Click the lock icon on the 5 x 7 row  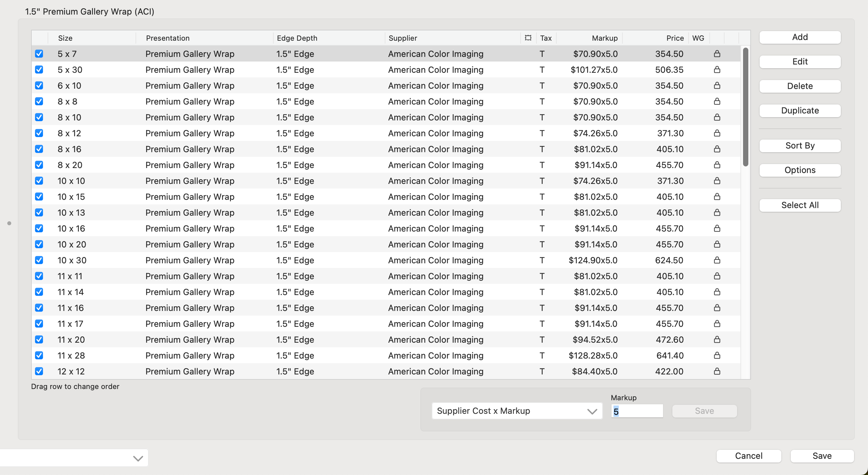717,54
